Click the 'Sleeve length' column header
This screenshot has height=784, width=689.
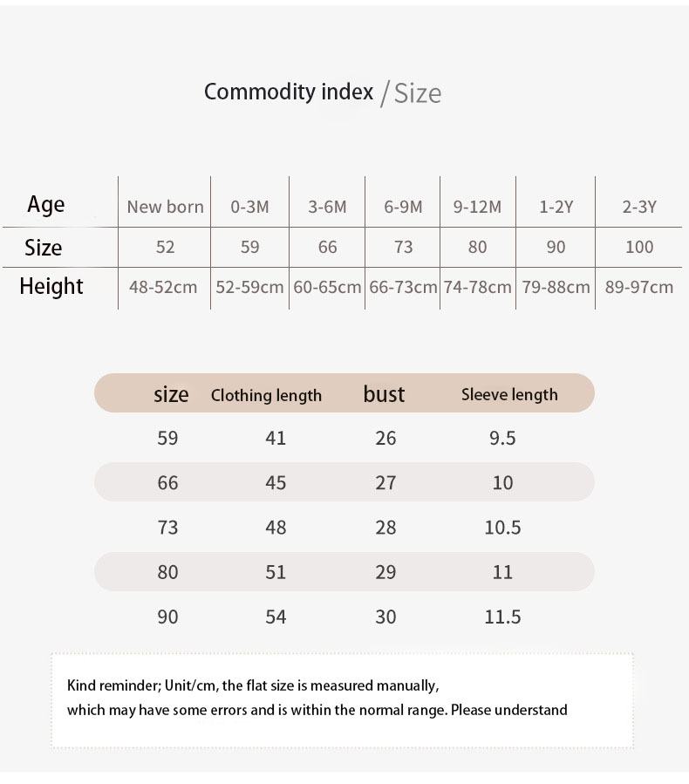[509, 394]
